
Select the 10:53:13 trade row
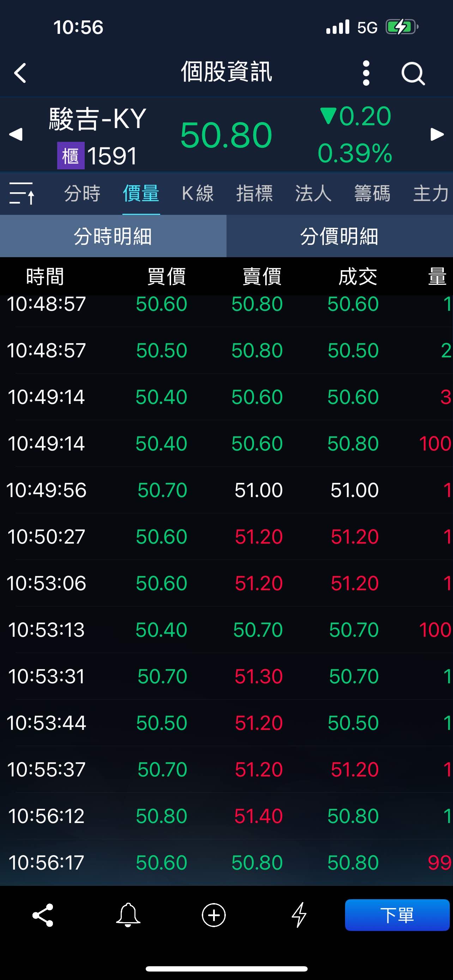pos(226,630)
